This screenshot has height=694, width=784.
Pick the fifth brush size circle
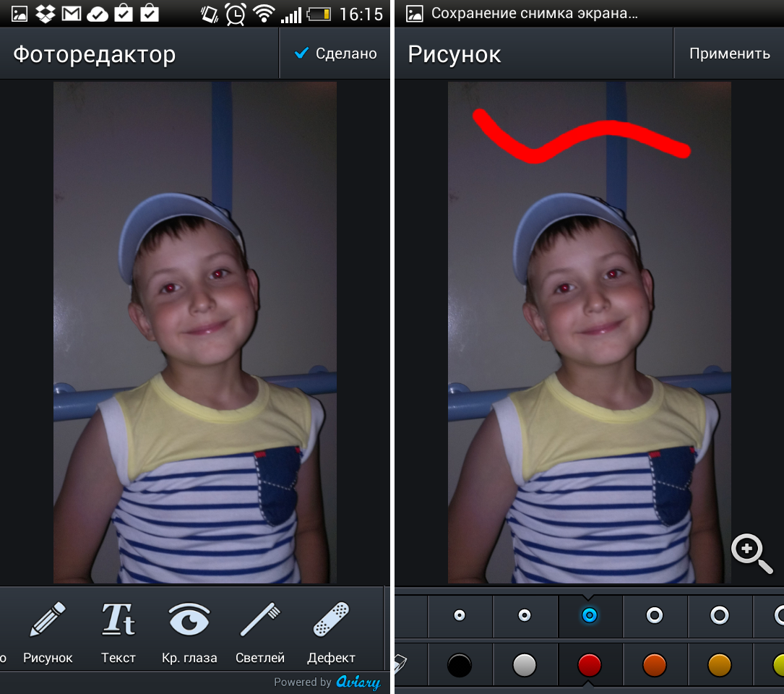[720, 615]
